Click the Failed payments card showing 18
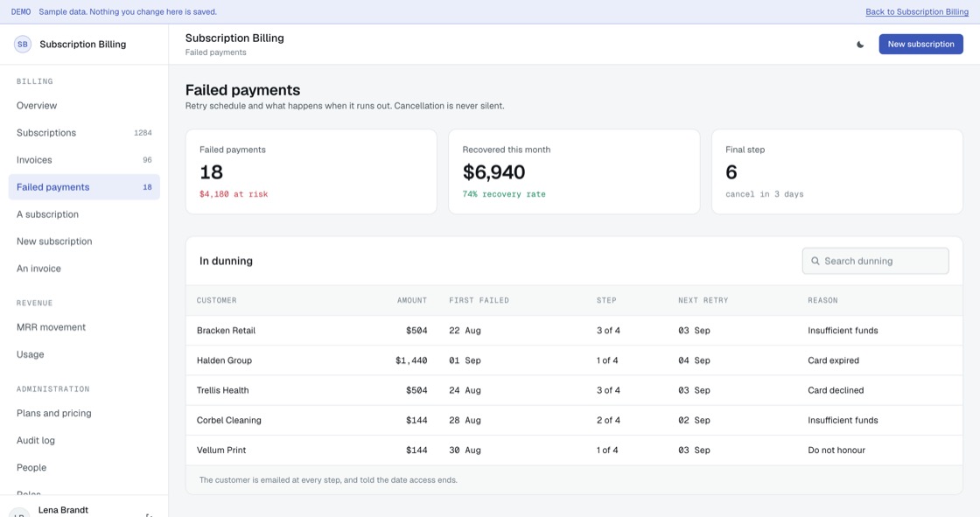Viewport: 980px width, 517px height. click(x=311, y=172)
